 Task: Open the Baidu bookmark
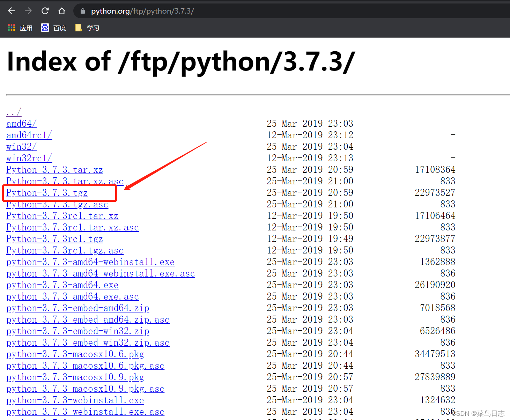[53, 28]
